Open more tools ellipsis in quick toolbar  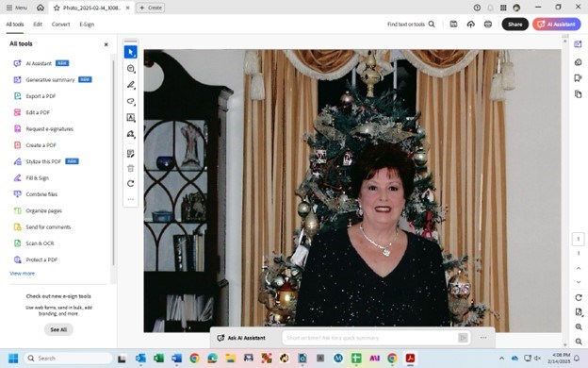[130, 199]
